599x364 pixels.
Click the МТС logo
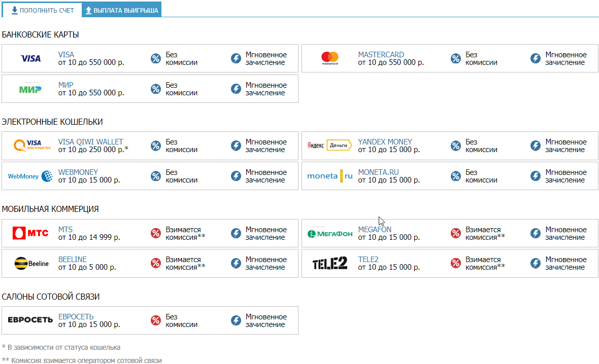[30, 233]
